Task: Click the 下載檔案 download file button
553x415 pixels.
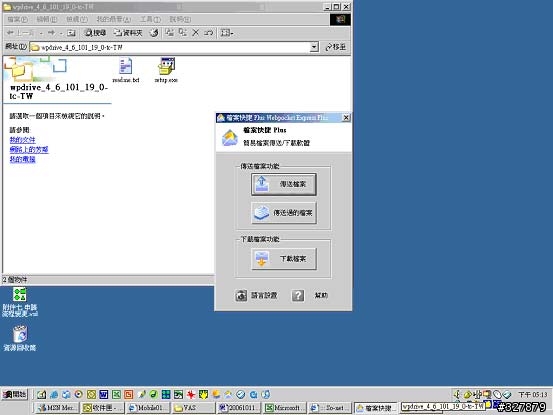Action: coord(284,259)
